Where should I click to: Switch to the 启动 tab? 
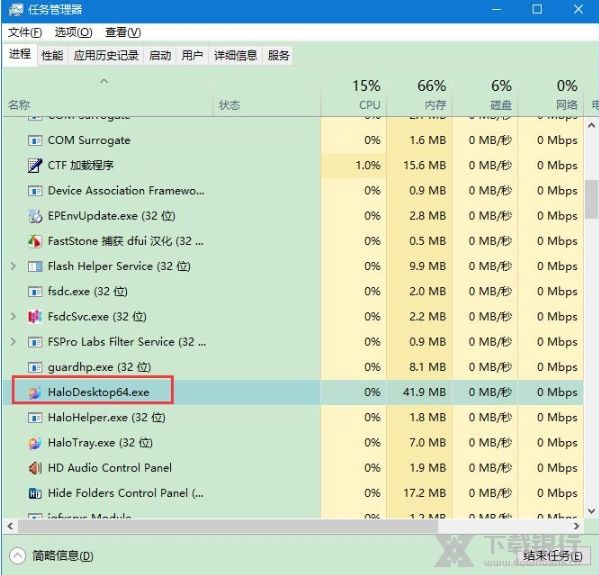pos(160,56)
